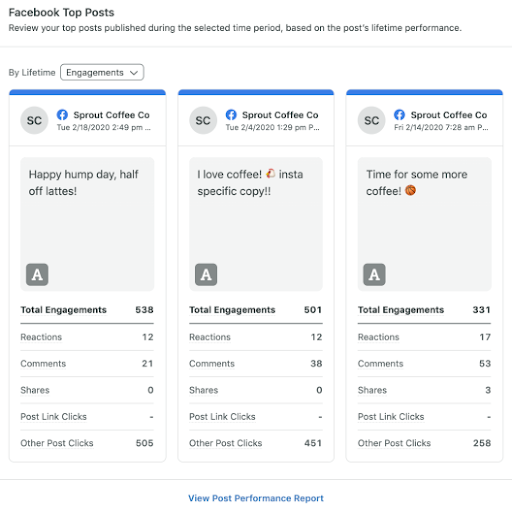Click SC avatar on 'Time for some more coffee' post

pyautogui.click(x=372, y=120)
